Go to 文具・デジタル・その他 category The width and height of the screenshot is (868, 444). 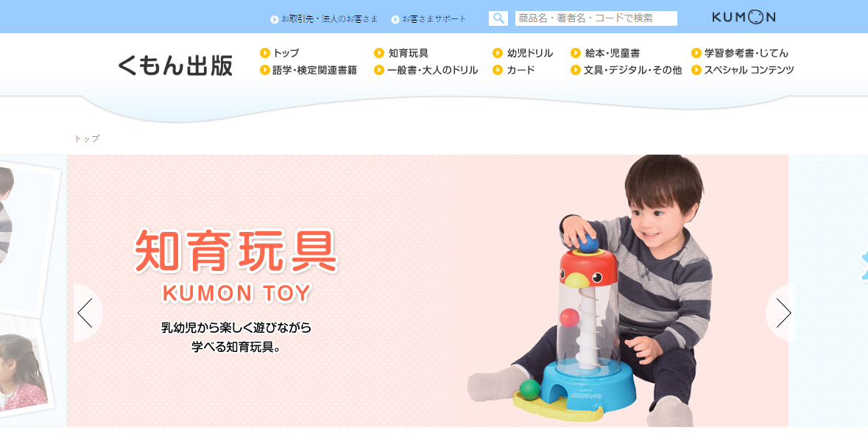click(632, 70)
